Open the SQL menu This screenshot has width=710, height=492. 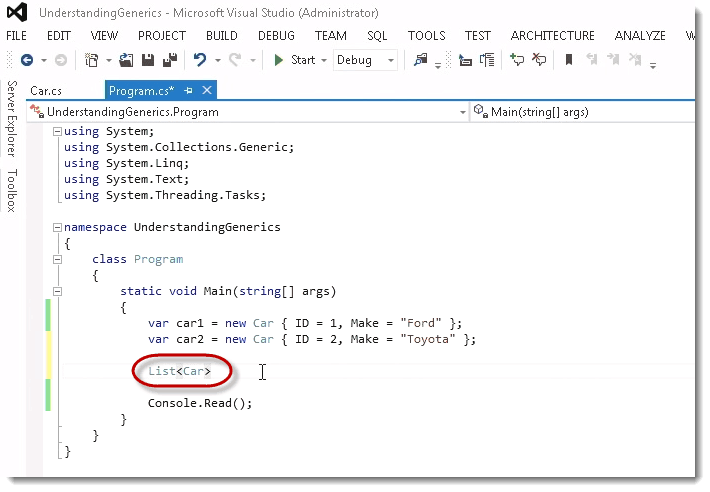377,36
